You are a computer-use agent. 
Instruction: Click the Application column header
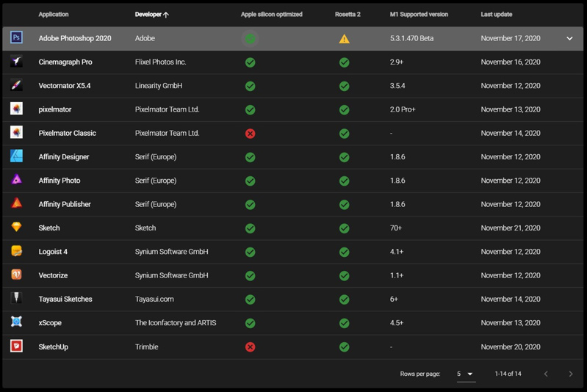[54, 15]
